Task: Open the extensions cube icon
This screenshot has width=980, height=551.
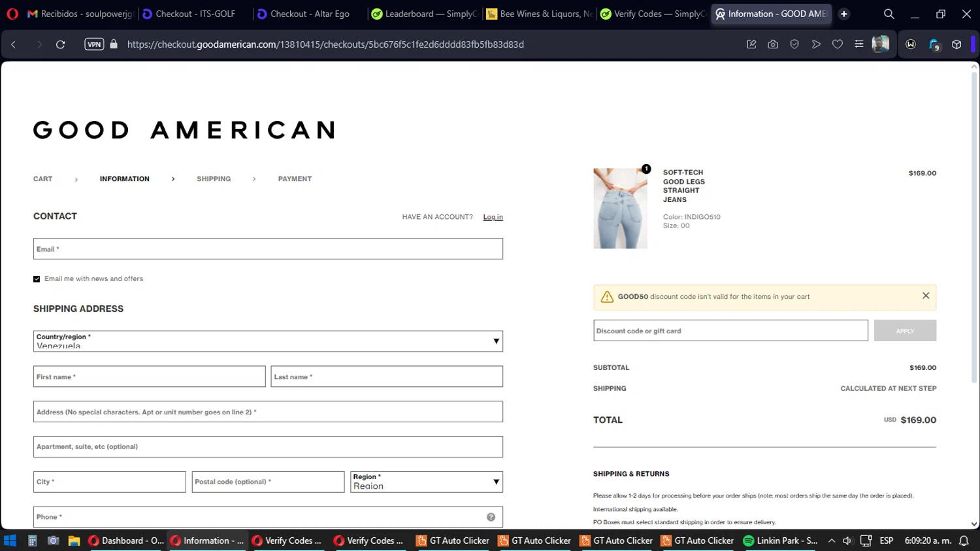Action: point(956,44)
